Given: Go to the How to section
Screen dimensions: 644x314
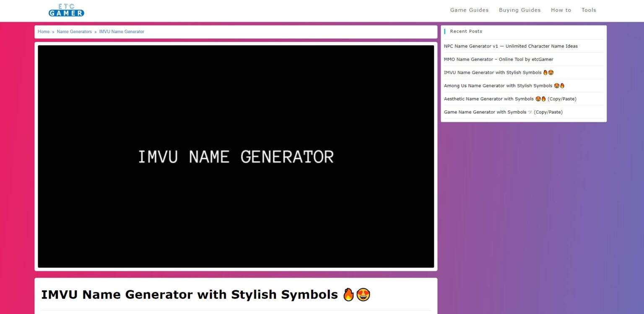Looking at the screenshot, I should point(561,10).
